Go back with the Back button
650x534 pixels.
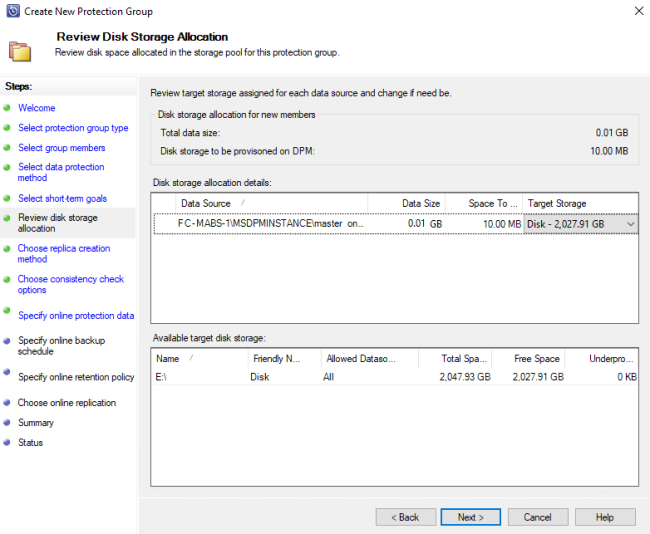406,517
